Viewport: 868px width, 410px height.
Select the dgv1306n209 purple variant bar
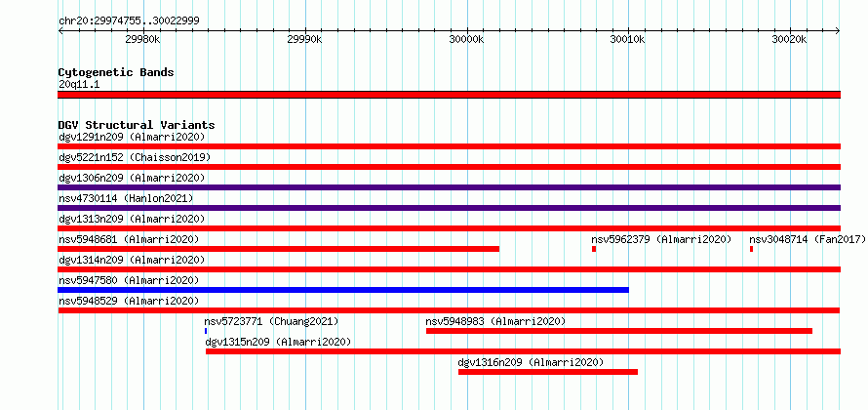point(449,187)
